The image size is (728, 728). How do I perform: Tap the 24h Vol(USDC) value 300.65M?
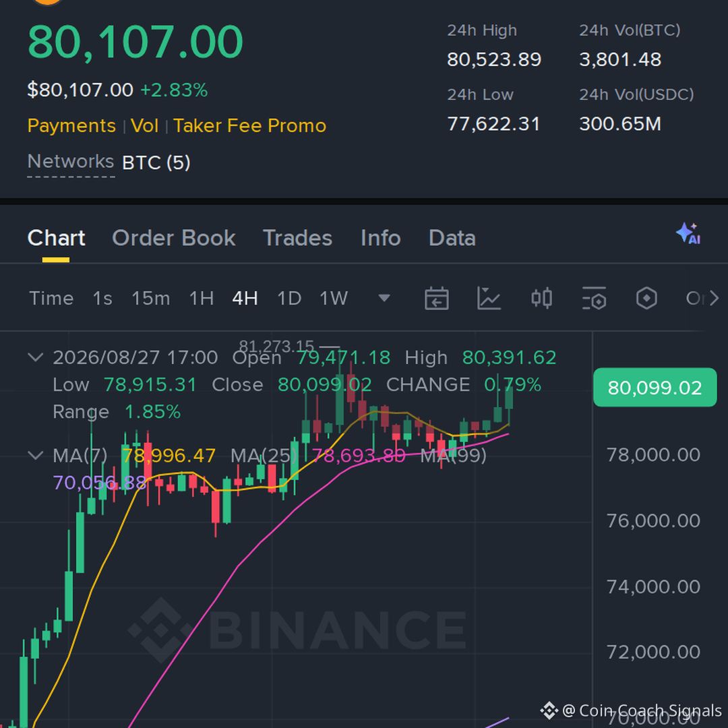[620, 124]
